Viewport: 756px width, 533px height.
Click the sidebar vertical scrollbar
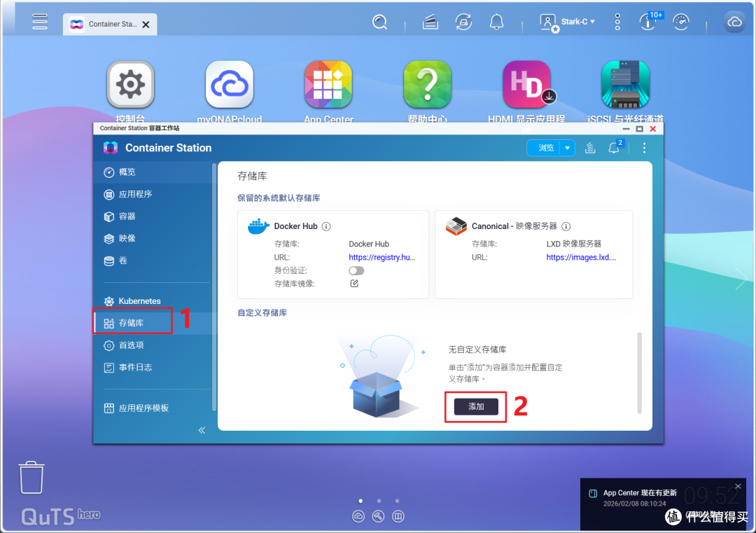(x=213, y=287)
